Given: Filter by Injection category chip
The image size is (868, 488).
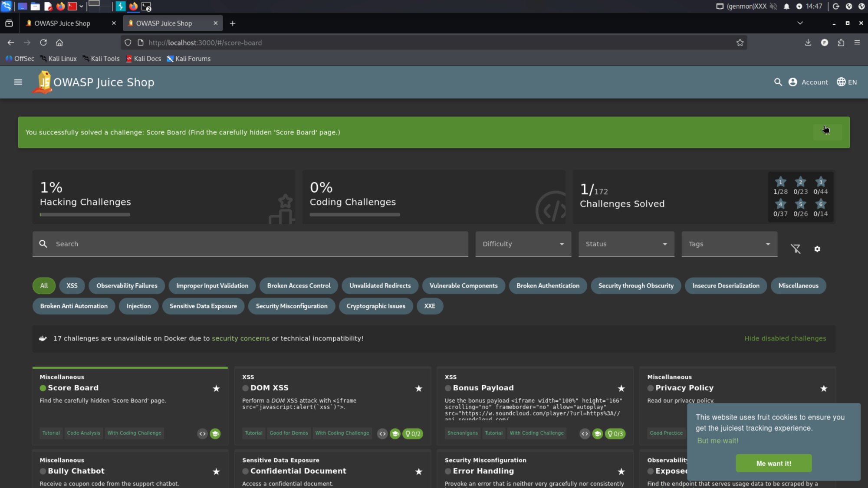Looking at the screenshot, I should pyautogui.click(x=138, y=306).
